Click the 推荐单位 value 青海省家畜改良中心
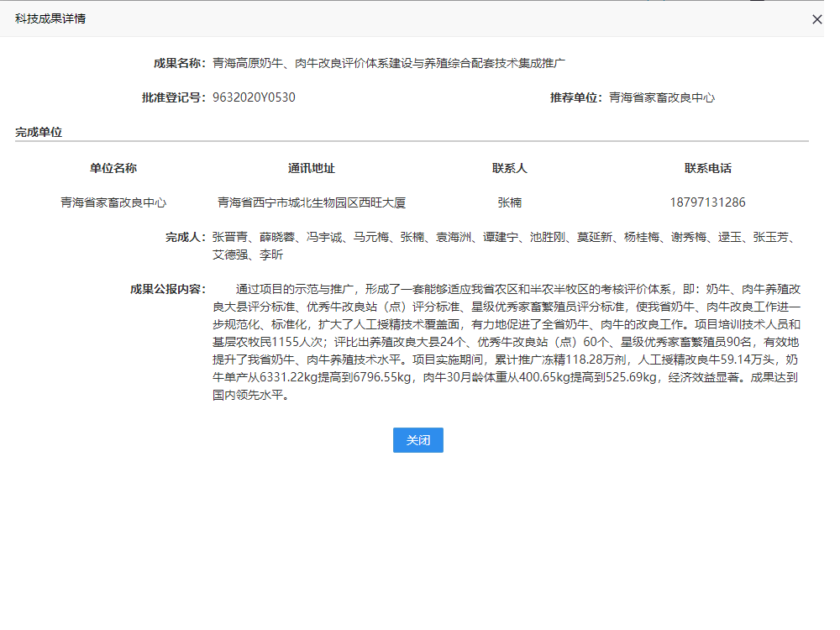This screenshot has height=630, width=840. click(662, 97)
